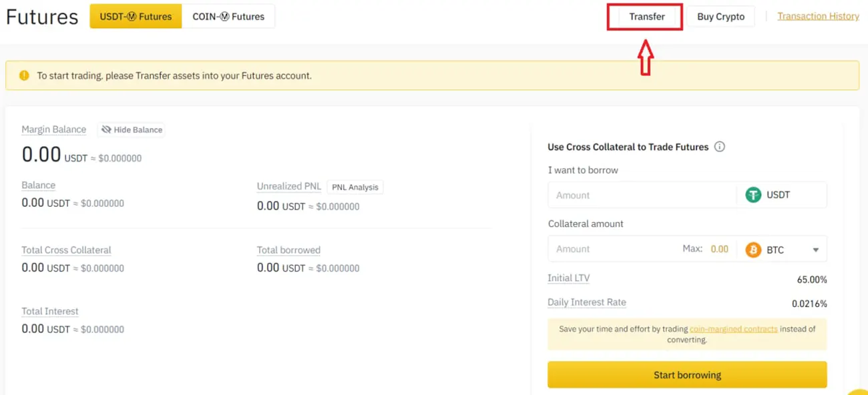Open Transaction History
Screen dimensions: 868x395
(x=818, y=15)
